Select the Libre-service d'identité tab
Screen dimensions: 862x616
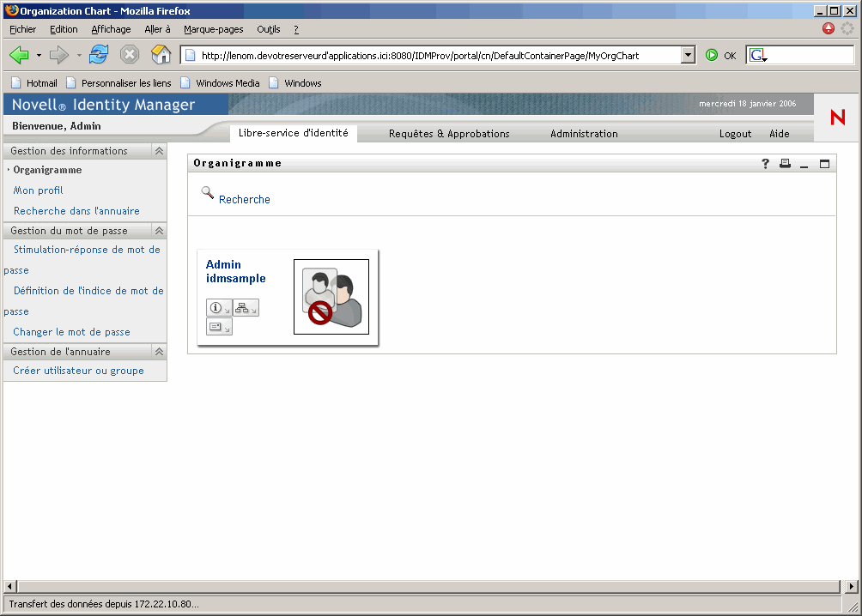(x=293, y=133)
